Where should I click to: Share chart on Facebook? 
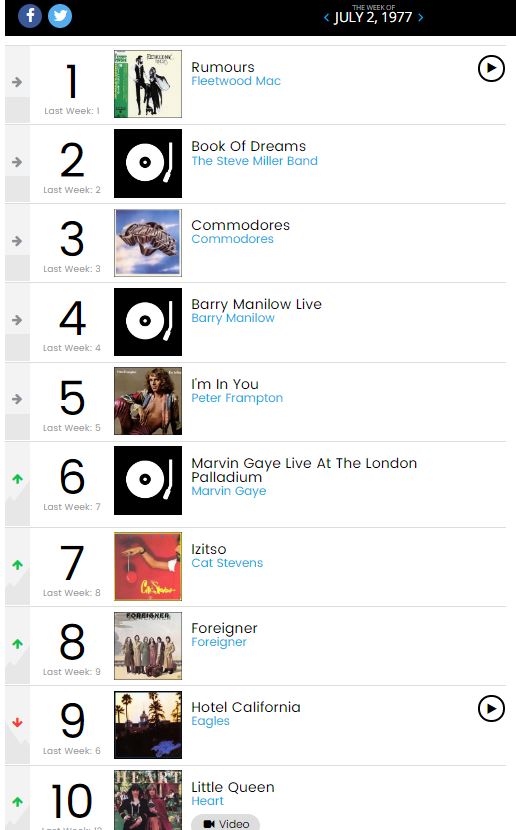30,15
